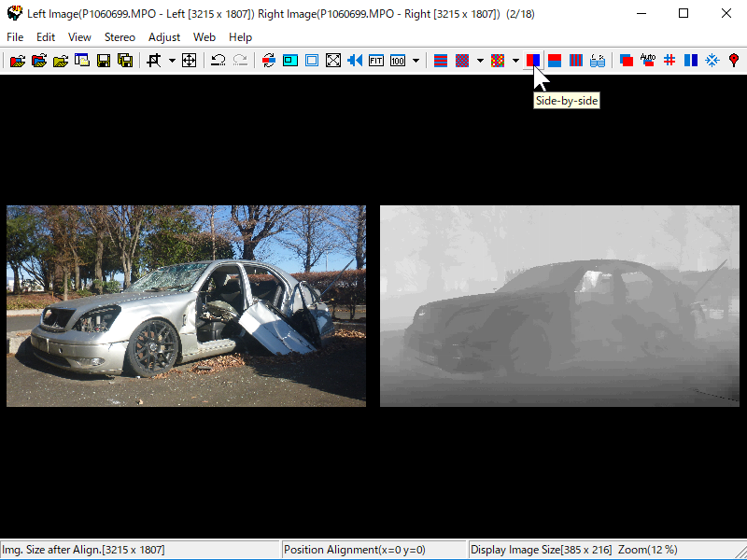Open stereo image toolbar icon

point(18,61)
